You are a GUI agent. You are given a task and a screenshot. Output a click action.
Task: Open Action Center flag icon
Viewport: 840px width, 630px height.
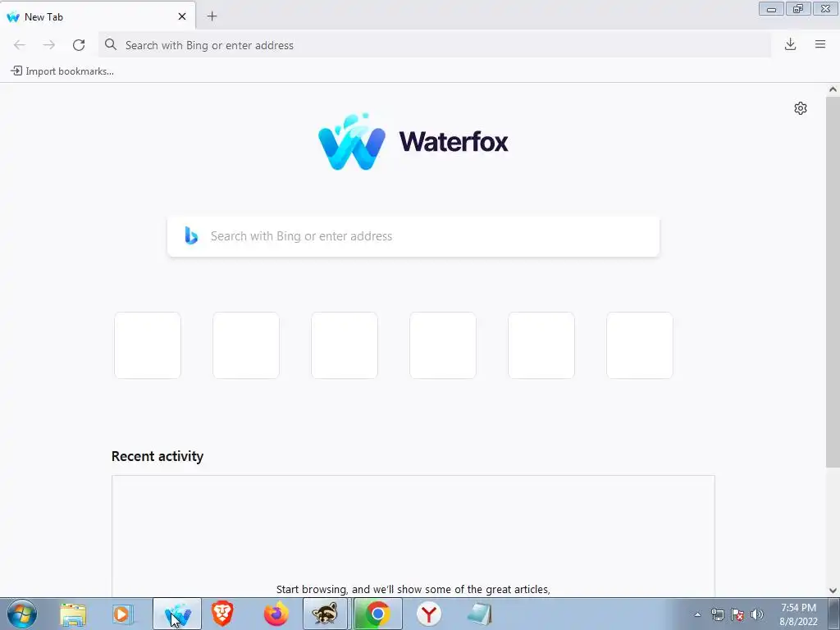coord(737,614)
